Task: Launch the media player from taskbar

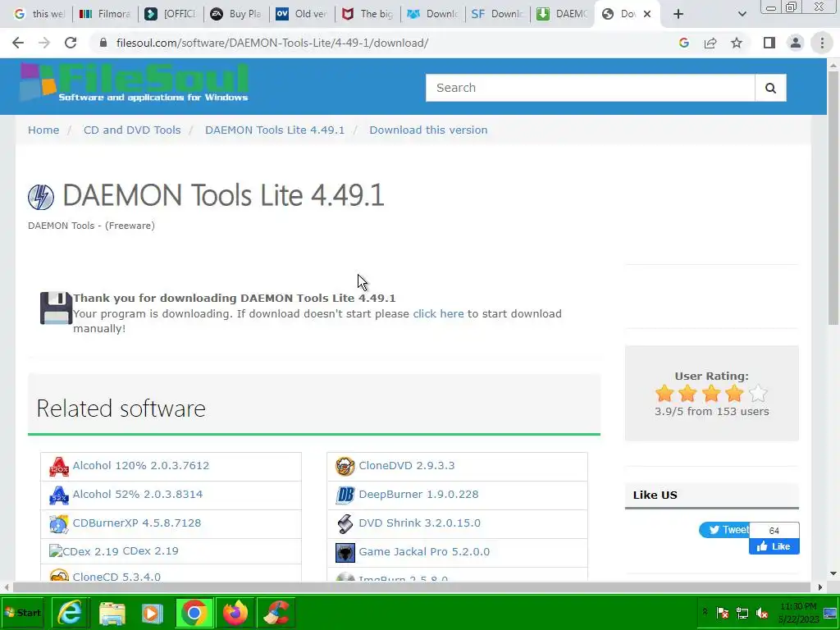Action: [x=152, y=613]
